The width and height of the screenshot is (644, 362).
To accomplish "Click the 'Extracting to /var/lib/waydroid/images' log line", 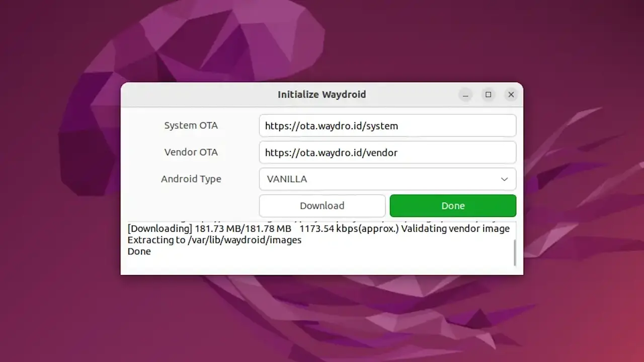I will click(x=214, y=240).
